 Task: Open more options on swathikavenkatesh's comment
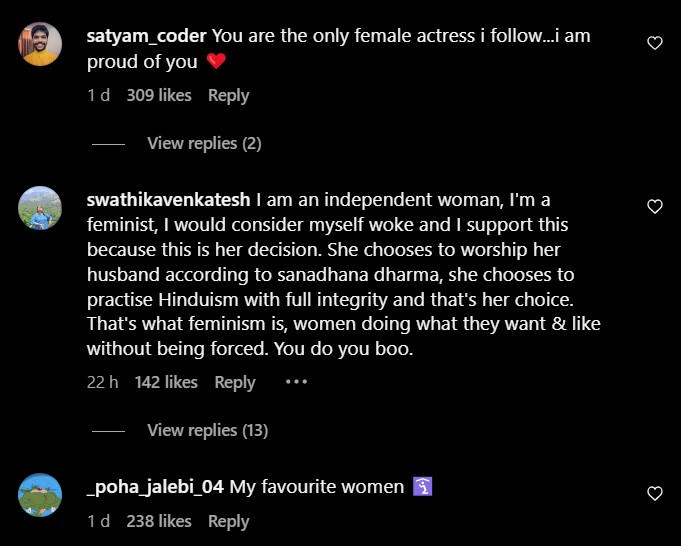[x=295, y=382]
